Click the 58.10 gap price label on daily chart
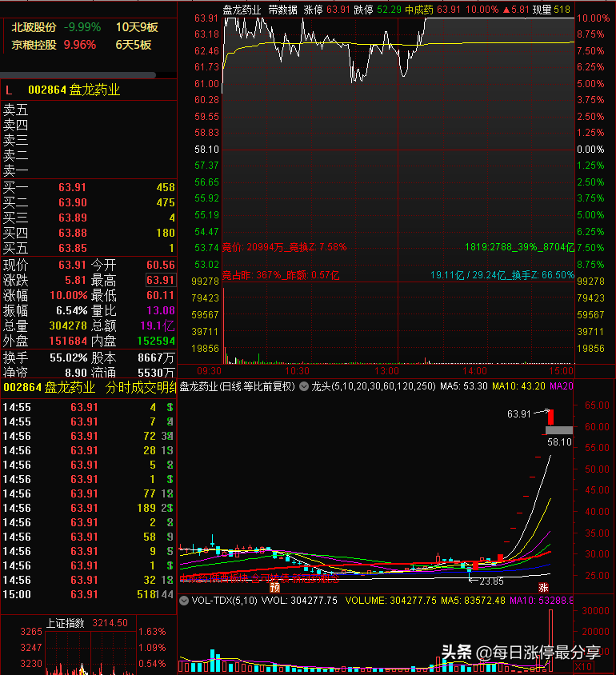Image resolution: width=616 pixels, height=675 pixels. click(x=559, y=442)
